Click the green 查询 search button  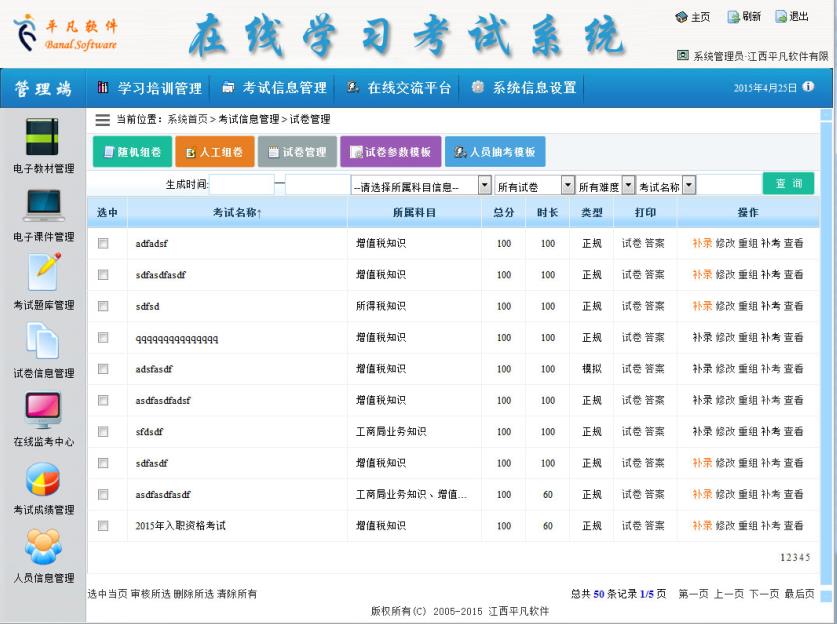point(788,184)
